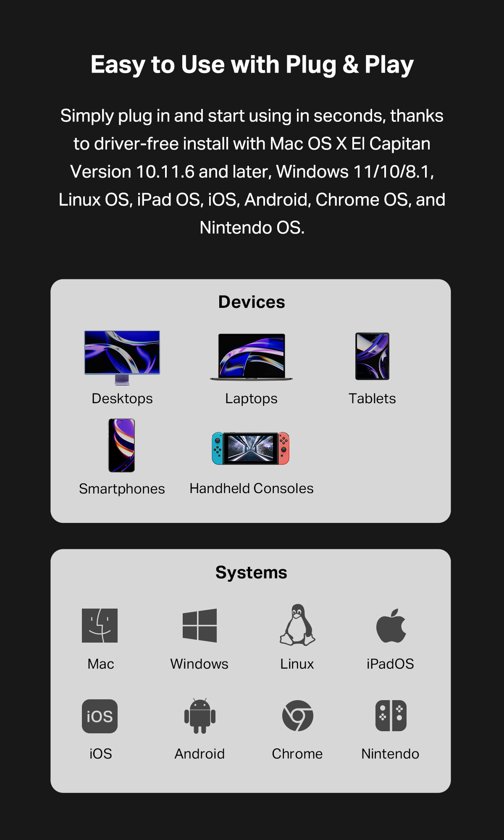Click the iOS badge icon
This screenshot has height=840, width=504.
pos(100,716)
